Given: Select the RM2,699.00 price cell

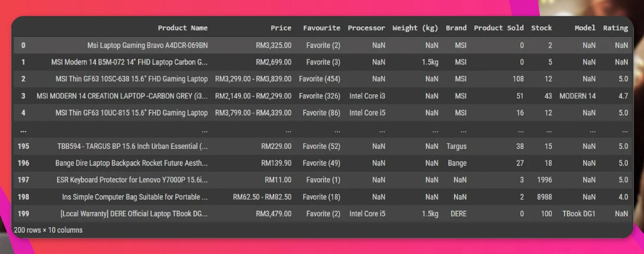Looking at the screenshot, I should (273, 62).
